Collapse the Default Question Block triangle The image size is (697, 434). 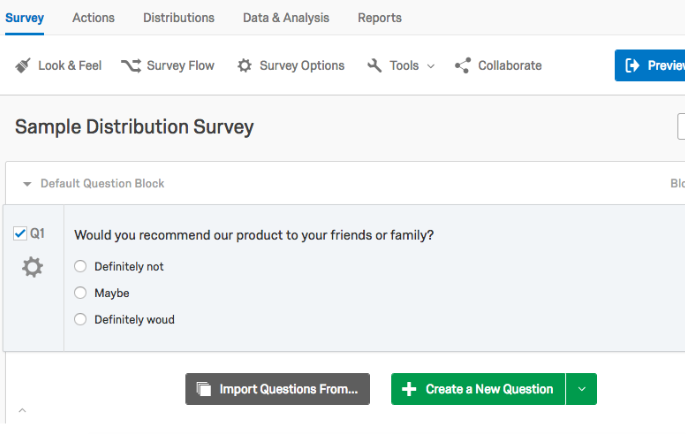point(27,184)
